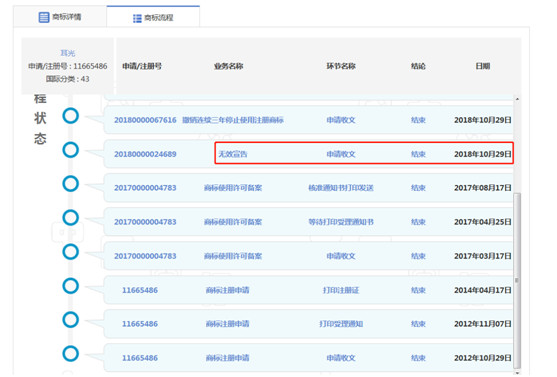Click the scrollbar down arrow

(x=517, y=372)
